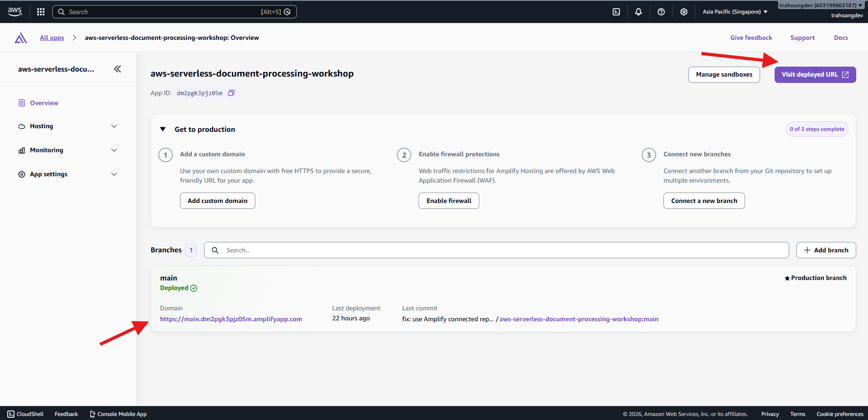Click the star icon beside Production branch

click(x=787, y=278)
